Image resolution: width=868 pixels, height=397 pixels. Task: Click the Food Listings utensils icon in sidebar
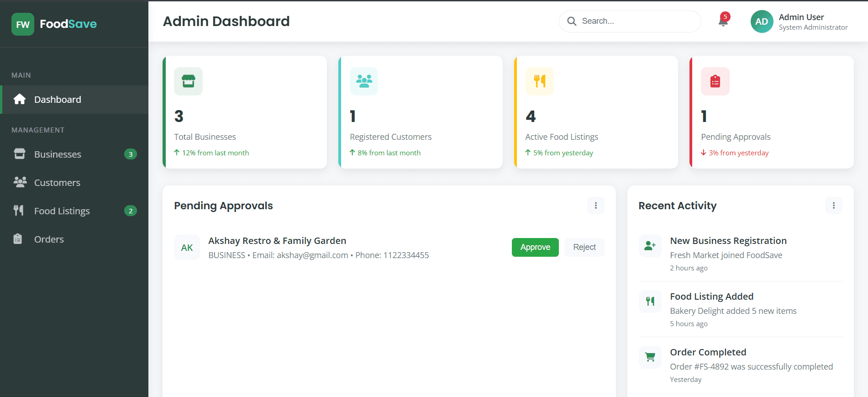point(18,211)
